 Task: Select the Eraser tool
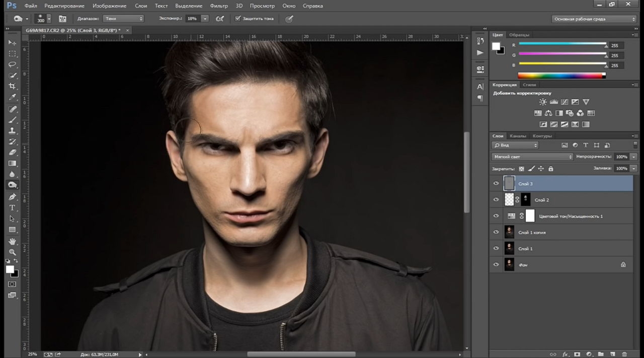(x=12, y=152)
